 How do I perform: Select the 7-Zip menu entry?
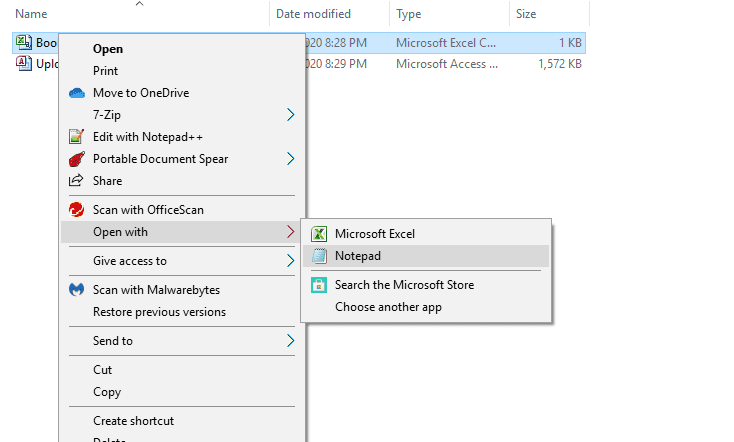tap(183, 115)
